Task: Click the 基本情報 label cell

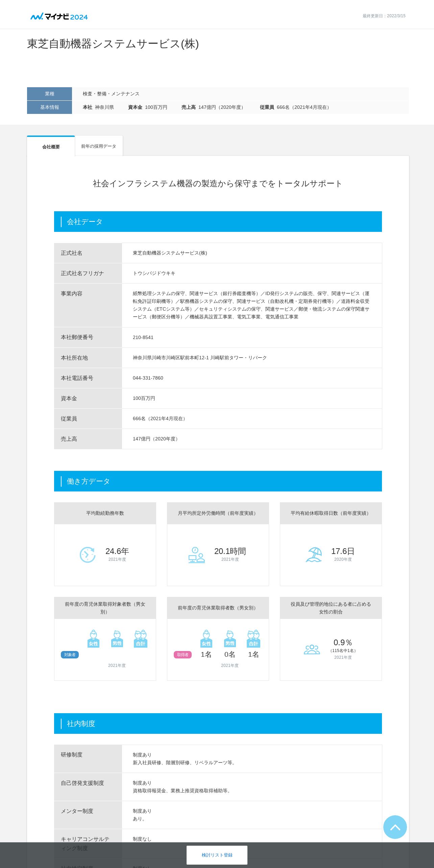Action: tap(49, 107)
